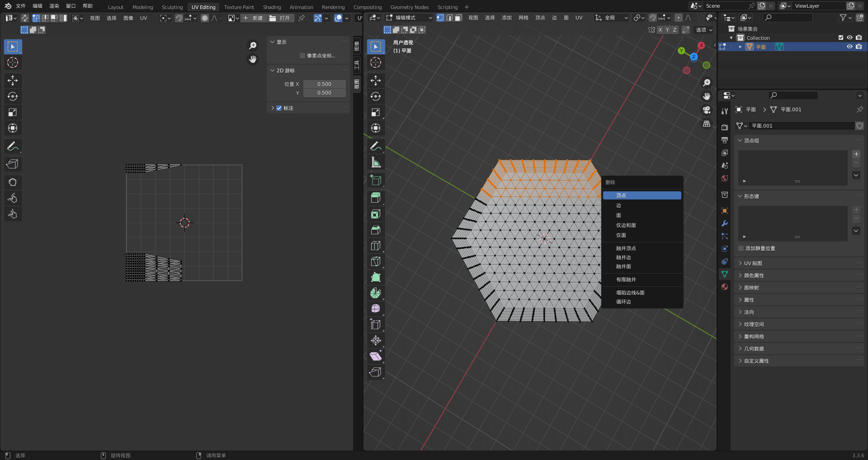Choose 有限融并 in the delete menu
Viewport: 868px width, 460px height.
pyautogui.click(x=642, y=280)
